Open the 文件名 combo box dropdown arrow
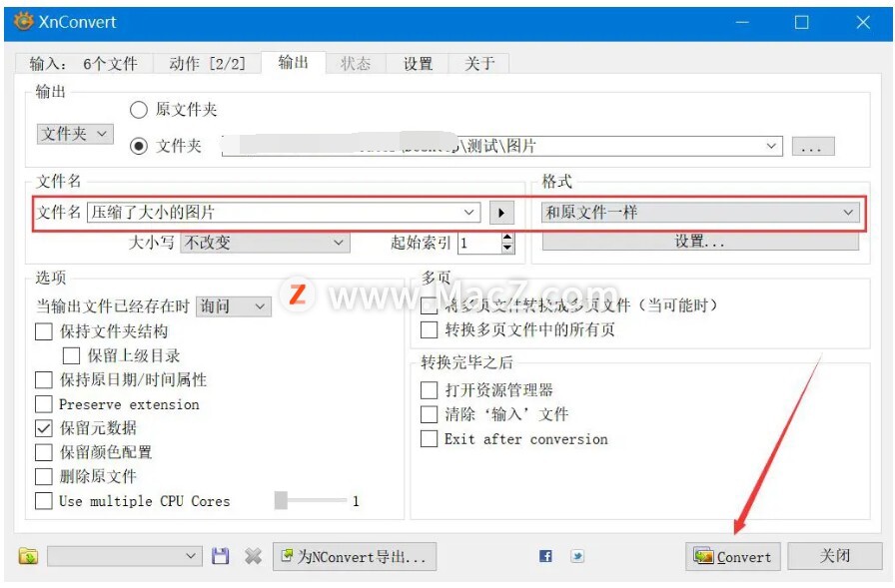This screenshot has width=895, height=588. (468, 213)
